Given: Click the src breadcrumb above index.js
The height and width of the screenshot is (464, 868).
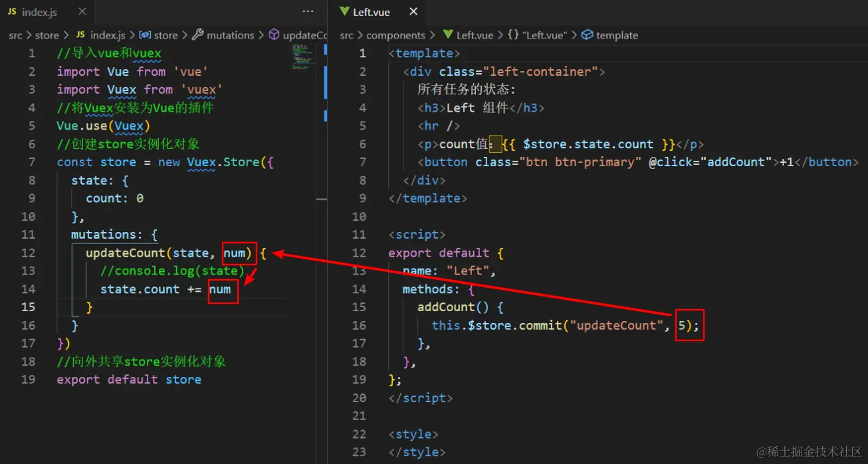Looking at the screenshot, I should (x=15, y=35).
